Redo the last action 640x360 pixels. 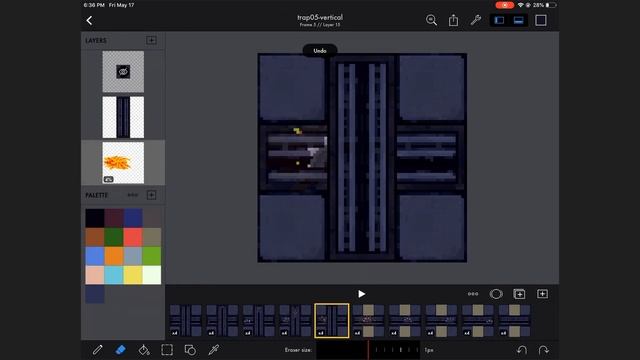click(543, 350)
